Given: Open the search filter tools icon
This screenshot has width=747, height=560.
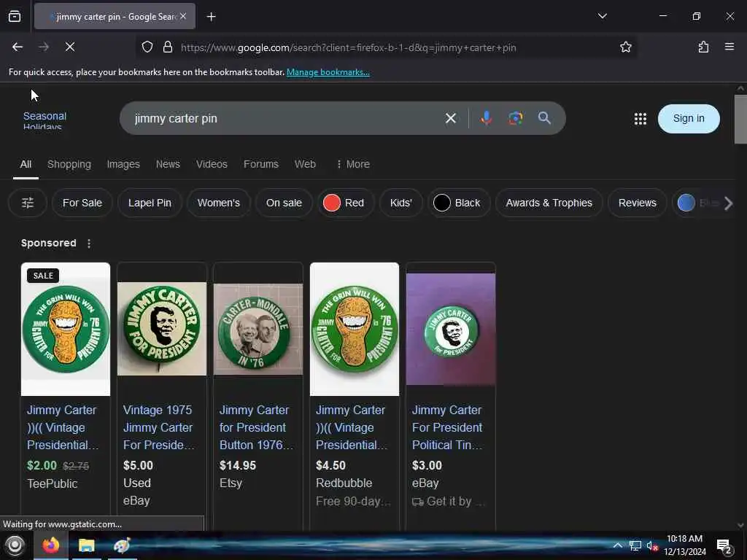Looking at the screenshot, I should (28, 203).
